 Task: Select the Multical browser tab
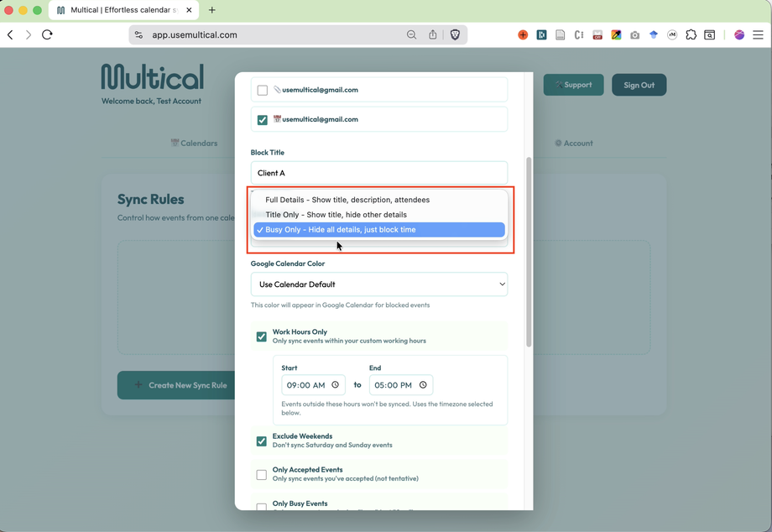(123, 10)
